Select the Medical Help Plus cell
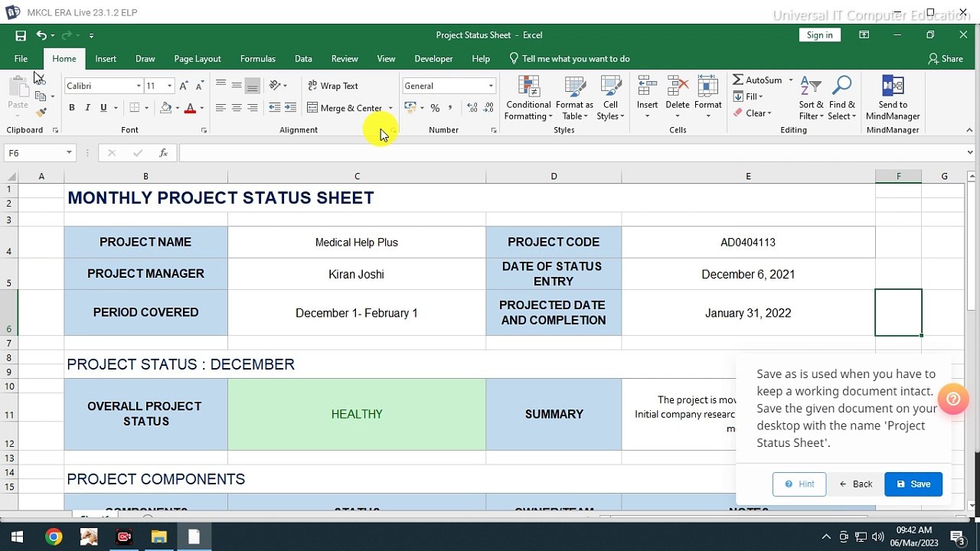 356,243
